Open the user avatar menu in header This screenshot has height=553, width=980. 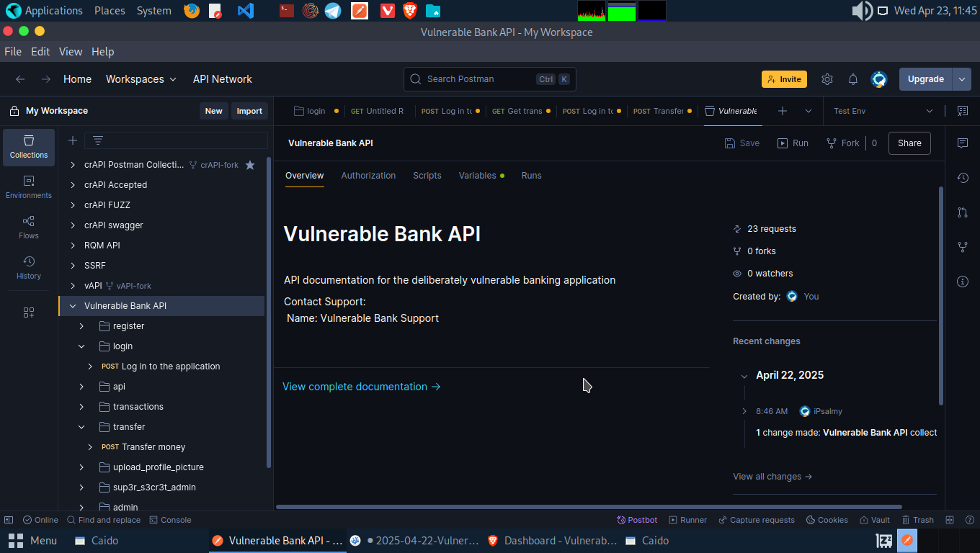879,79
